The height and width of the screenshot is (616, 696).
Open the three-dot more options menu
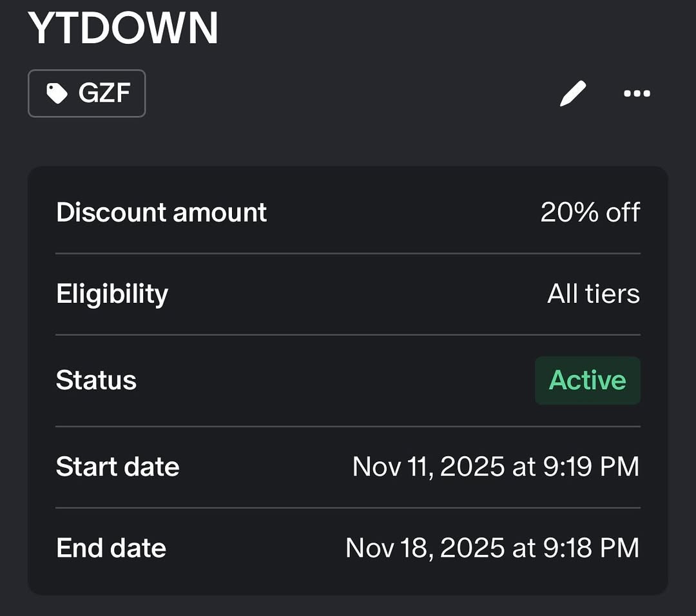click(x=637, y=94)
